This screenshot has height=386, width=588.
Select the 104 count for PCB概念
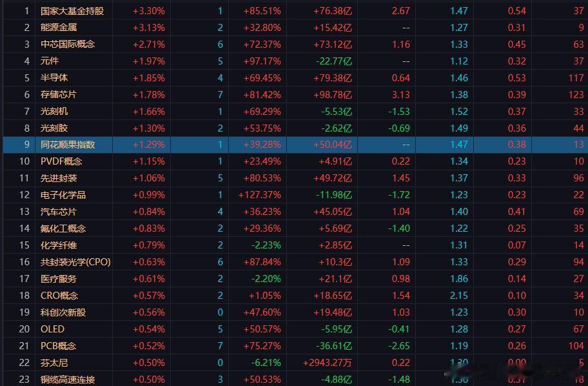(x=576, y=346)
